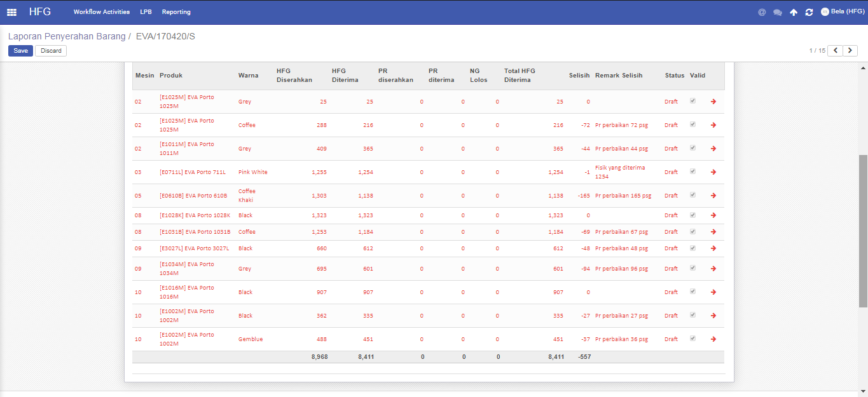Go to next record with pager arrow

[850, 51]
